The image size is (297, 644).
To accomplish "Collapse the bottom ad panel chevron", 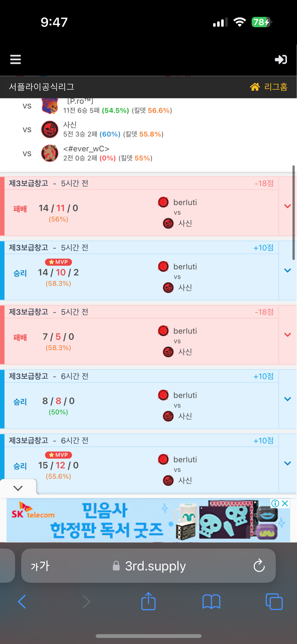I will click(18, 488).
